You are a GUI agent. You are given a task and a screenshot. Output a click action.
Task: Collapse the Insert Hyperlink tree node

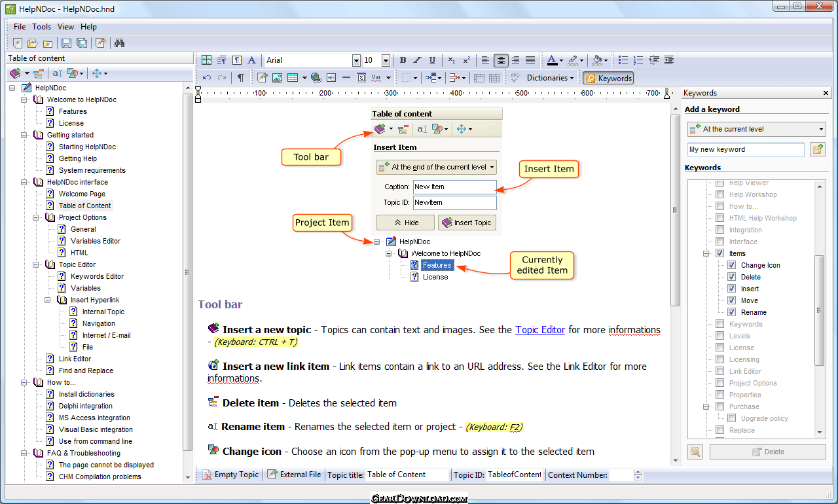pyautogui.click(x=48, y=300)
